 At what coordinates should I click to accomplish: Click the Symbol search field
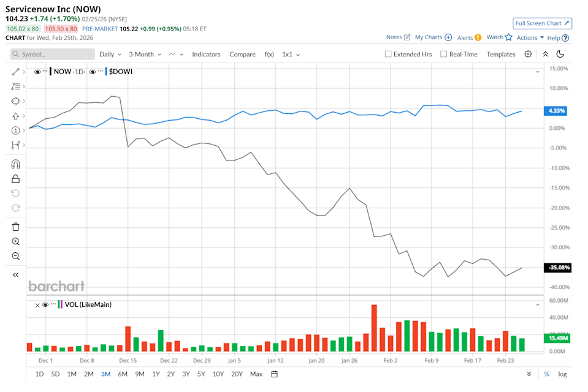pyautogui.click(x=53, y=55)
